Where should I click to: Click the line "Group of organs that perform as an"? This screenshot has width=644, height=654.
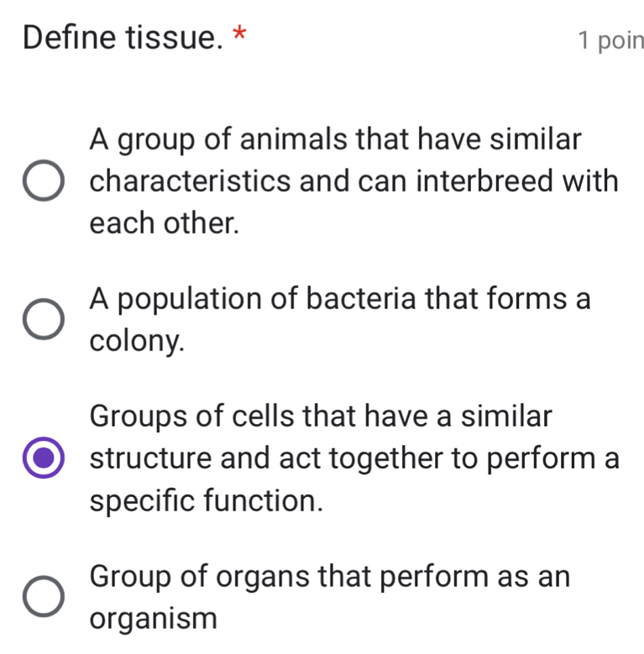pos(330,576)
